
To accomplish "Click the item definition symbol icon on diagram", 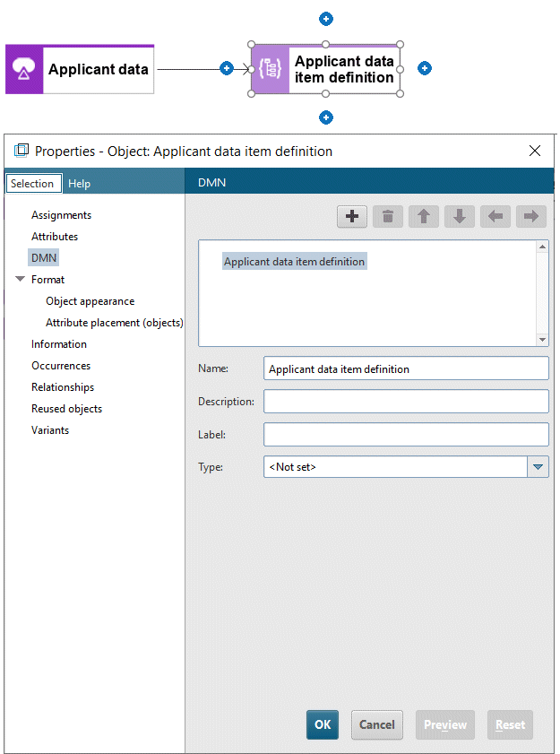I will click(x=271, y=69).
